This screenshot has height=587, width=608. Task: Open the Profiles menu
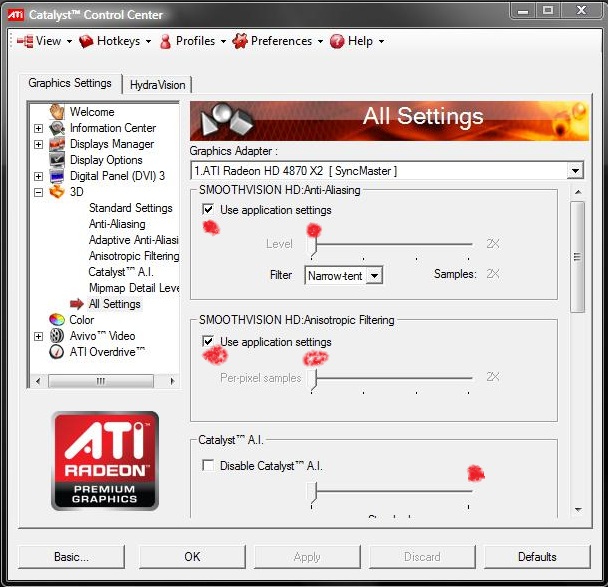195,41
